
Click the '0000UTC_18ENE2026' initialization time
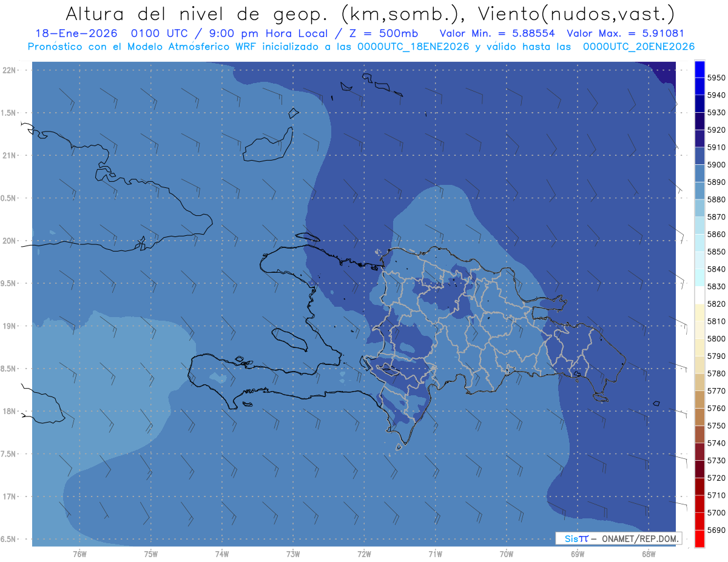point(413,46)
